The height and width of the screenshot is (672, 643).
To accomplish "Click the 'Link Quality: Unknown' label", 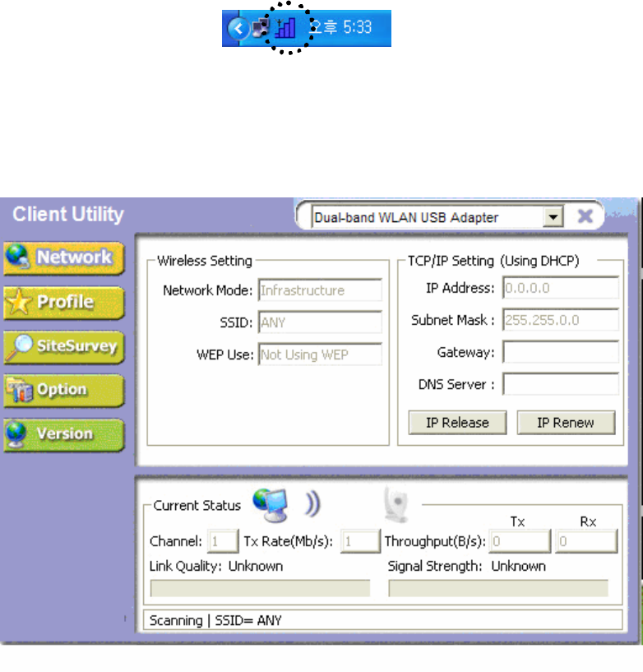I will pyautogui.click(x=216, y=566).
